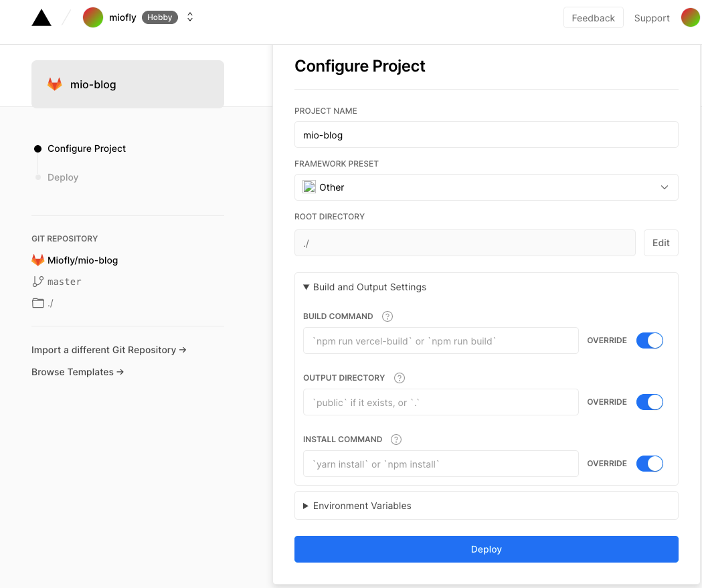This screenshot has height=588, width=702.
Task: Click the GitLab fox icon beside mio-blog
Action: [55, 84]
